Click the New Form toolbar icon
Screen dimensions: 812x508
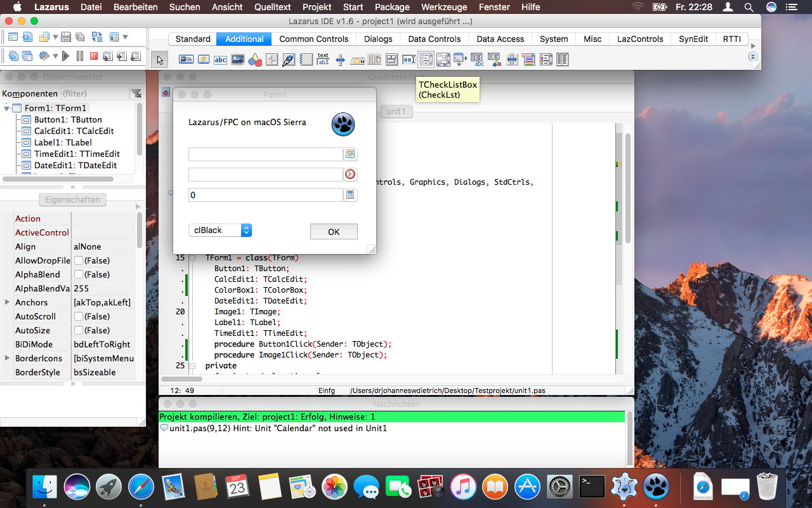[x=13, y=37]
